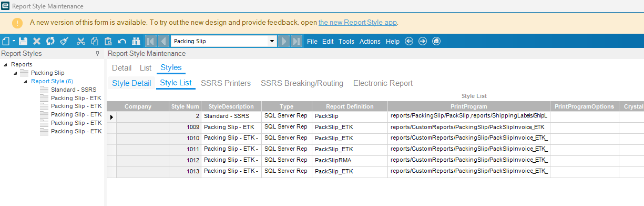Select Standard - SSRS in the tree
The image size is (644, 206).
coord(74,90)
